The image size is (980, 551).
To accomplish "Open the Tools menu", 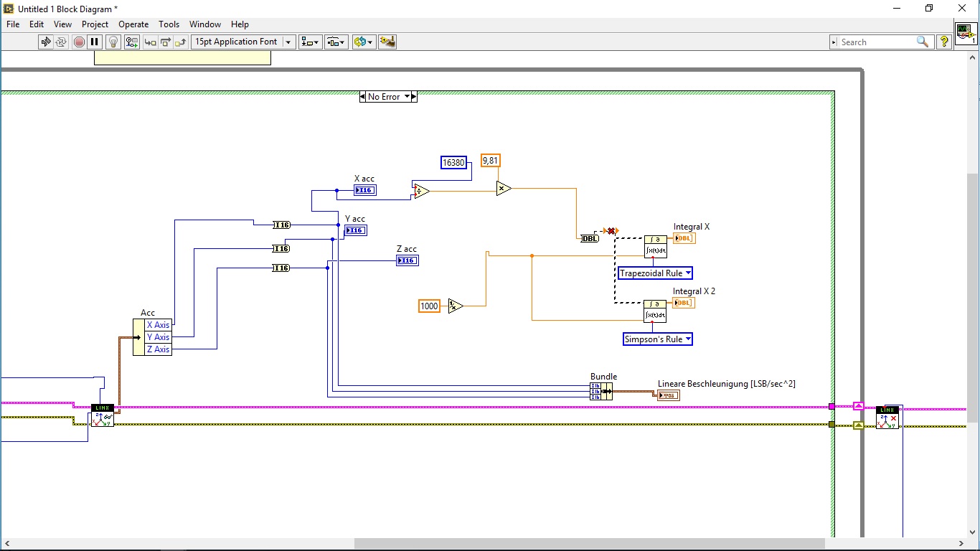I will click(169, 24).
